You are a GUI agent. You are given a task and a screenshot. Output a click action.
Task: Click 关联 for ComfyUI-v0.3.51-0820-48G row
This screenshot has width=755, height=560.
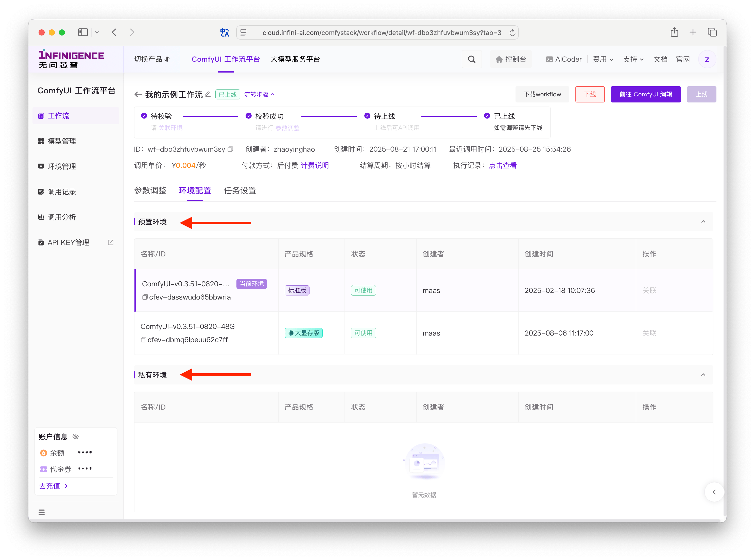(x=649, y=333)
